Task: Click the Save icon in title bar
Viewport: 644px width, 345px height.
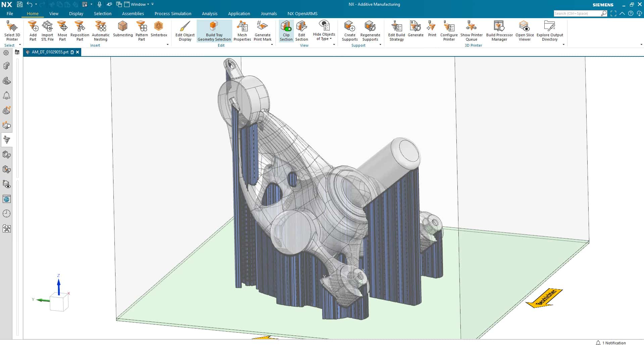Action: pyautogui.click(x=19, y=4)
